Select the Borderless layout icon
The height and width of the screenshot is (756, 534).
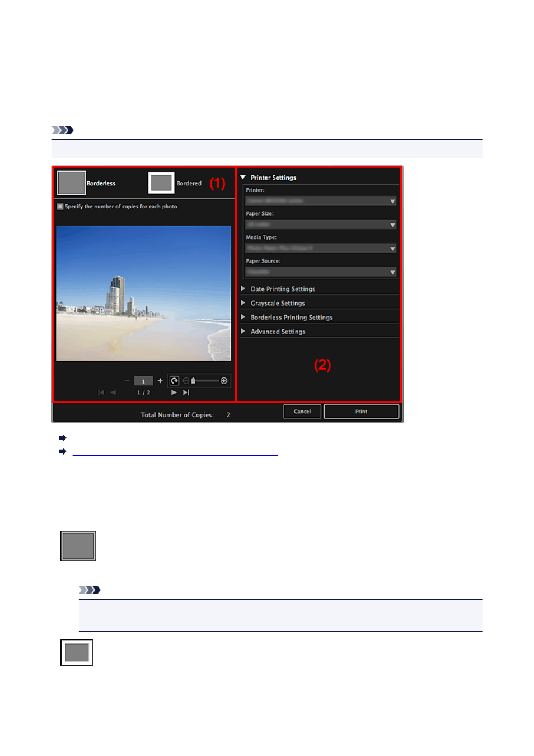point(72,183)
